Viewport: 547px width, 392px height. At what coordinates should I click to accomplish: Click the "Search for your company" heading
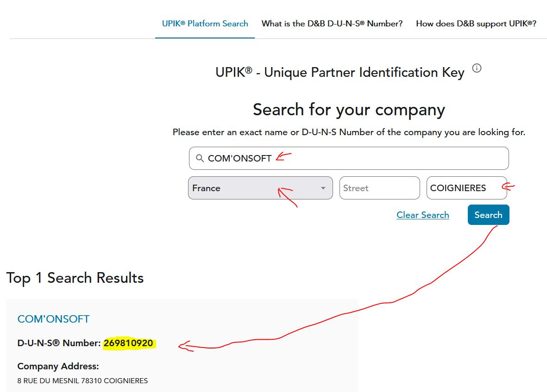[x=348, y=110]
